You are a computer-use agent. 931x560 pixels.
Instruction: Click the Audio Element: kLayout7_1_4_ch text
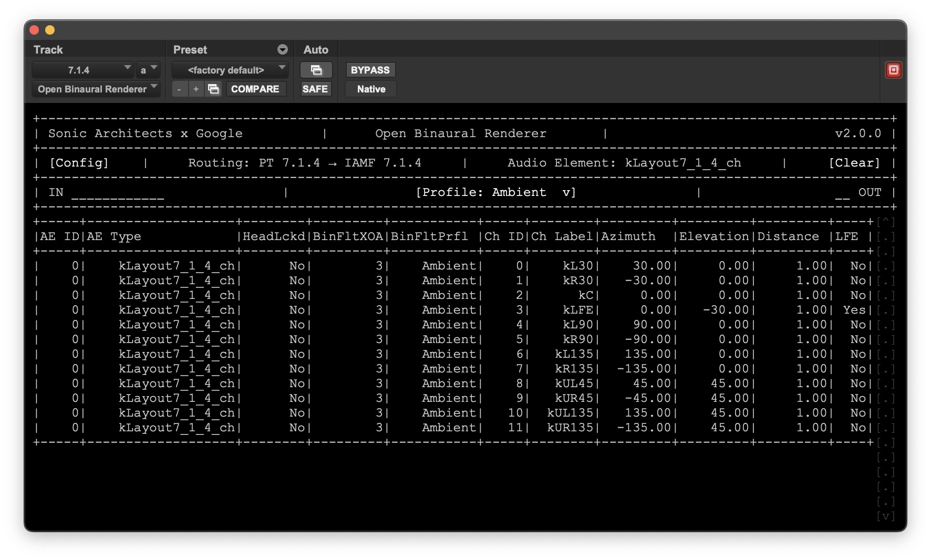[x=624, y=163]
